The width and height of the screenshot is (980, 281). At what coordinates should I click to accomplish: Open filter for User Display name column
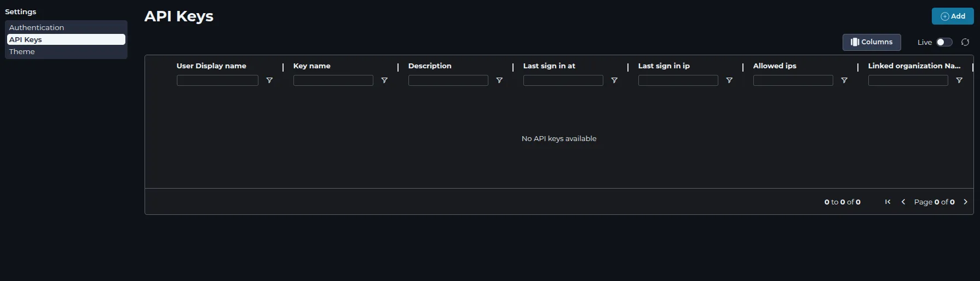click(269, 80)
